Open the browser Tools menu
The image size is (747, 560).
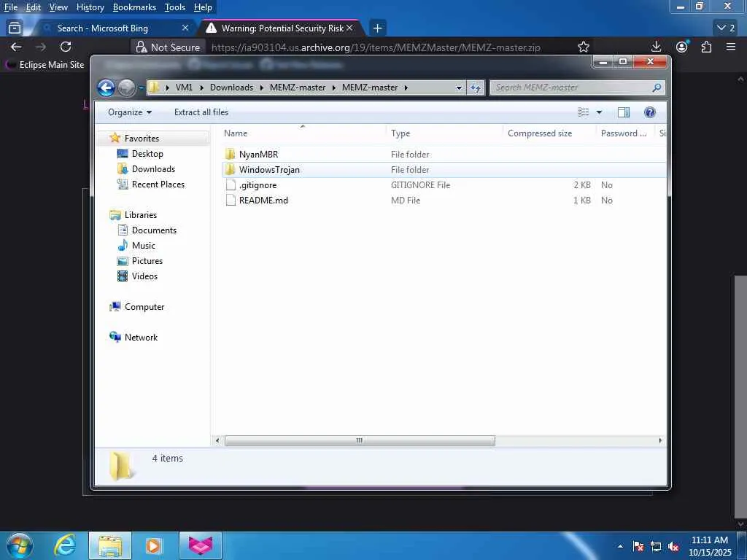pos(175,7)
